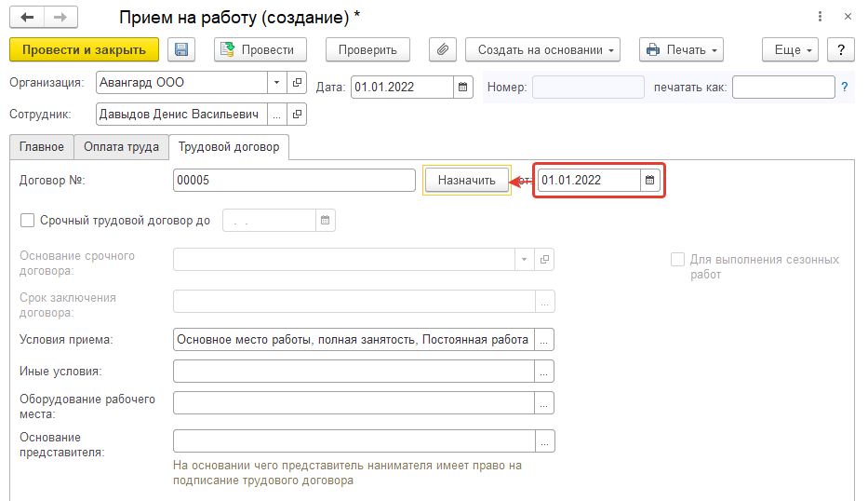Navigate forward with the right arrow
Image resolution: width=868 pixels, height=501 pixels.
(61, 18)
